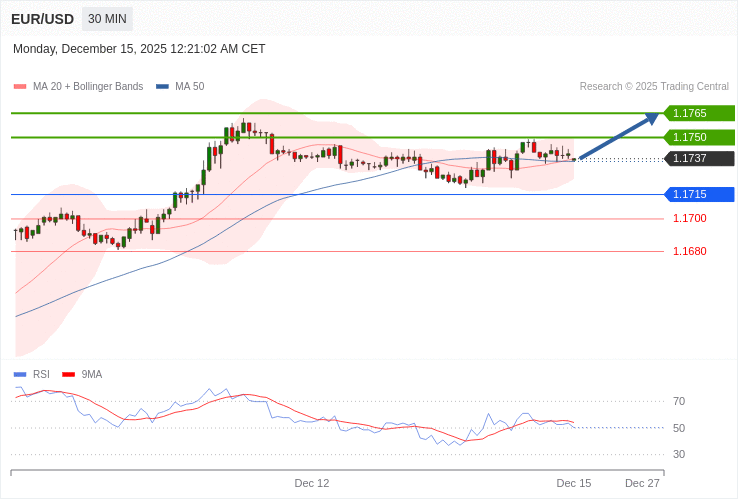Viewport: 738px width, 500px height.
Task: Select the Dec 15 date label
Action: pos(574,483)
